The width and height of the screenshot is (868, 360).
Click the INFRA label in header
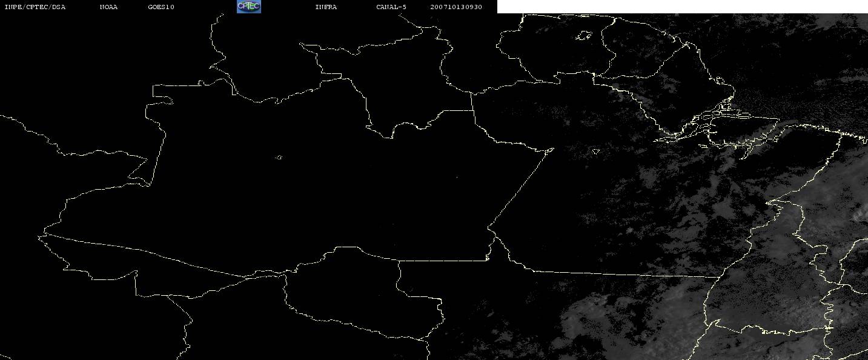[326, 7]
